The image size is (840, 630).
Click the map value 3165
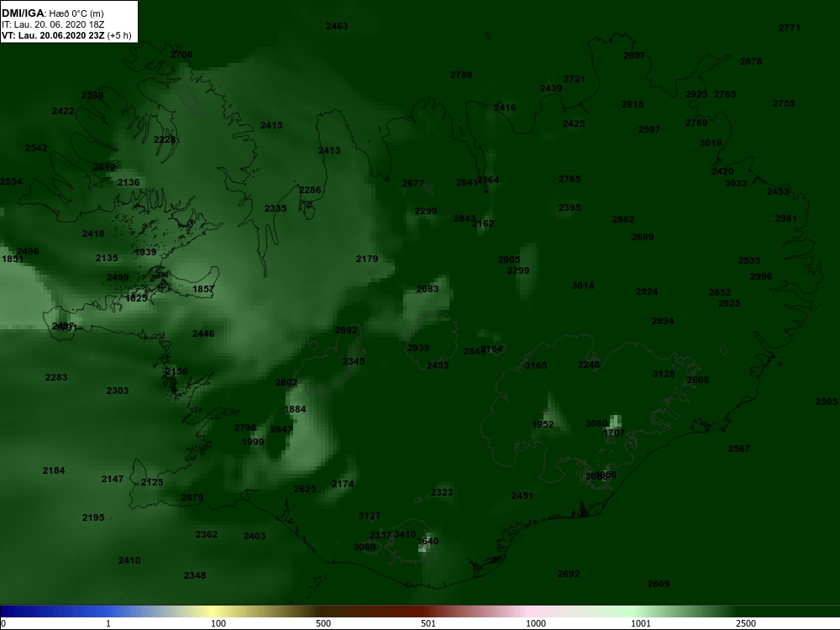coord(536,366)
